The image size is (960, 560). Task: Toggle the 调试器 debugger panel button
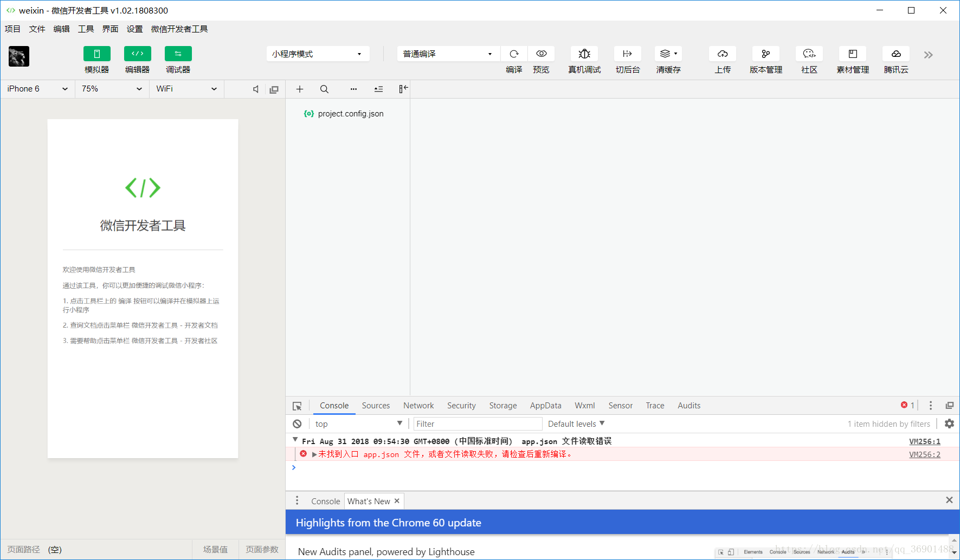click(x=178, y=54)
